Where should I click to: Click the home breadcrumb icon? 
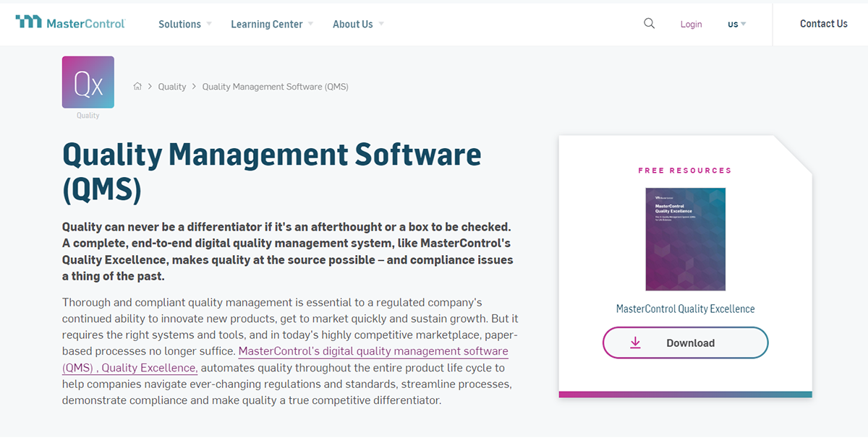[137, 86]
